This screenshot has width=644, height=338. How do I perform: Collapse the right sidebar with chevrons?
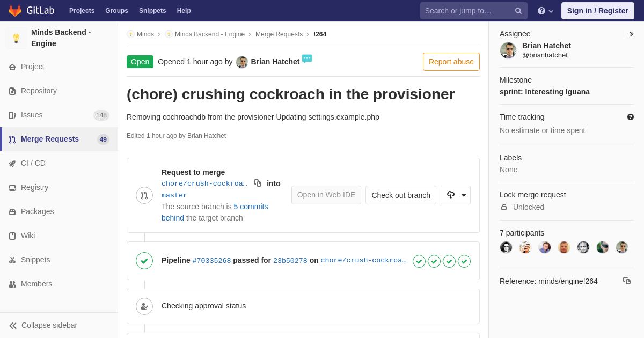(632, 34)
